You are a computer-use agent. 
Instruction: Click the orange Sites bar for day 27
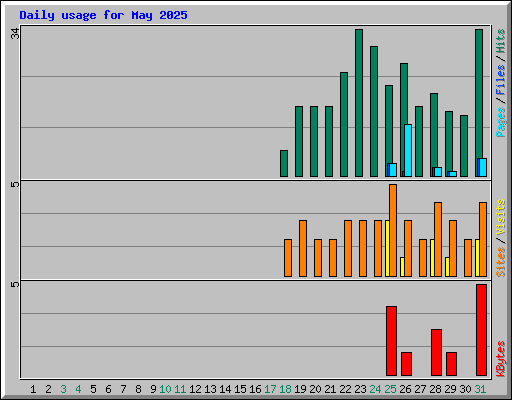click(x=423, y=258)
